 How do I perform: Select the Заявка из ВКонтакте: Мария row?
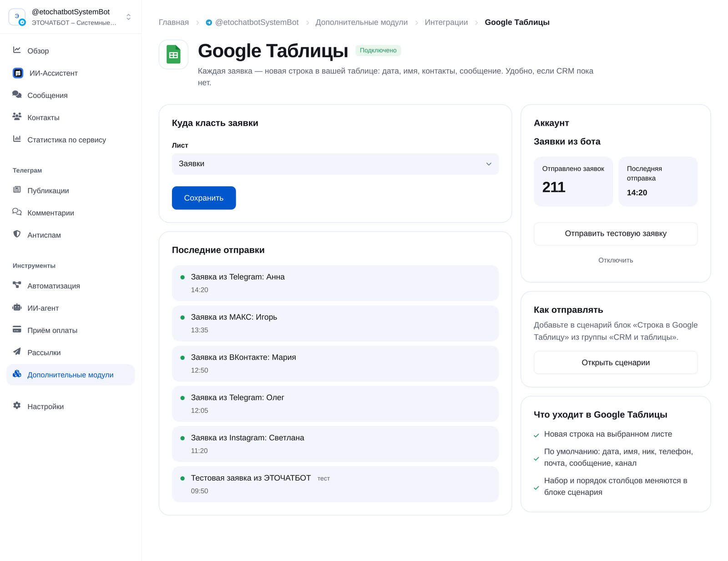[x=335, y=364]
